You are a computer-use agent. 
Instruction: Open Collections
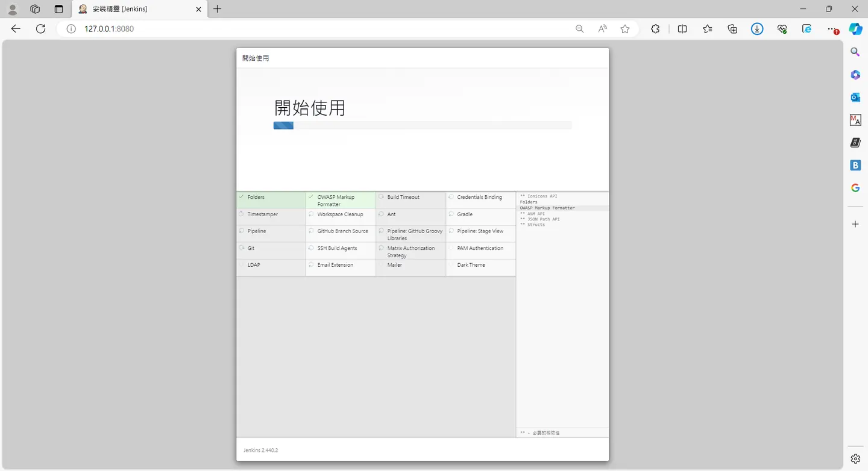[x=732, y=28]
